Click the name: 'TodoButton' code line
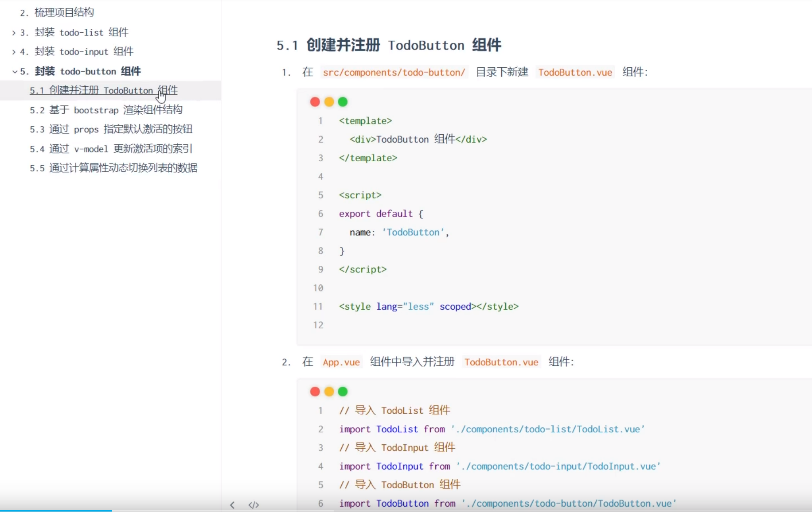The width and height of the screenshot is (812, 512). tap(399, 233)
